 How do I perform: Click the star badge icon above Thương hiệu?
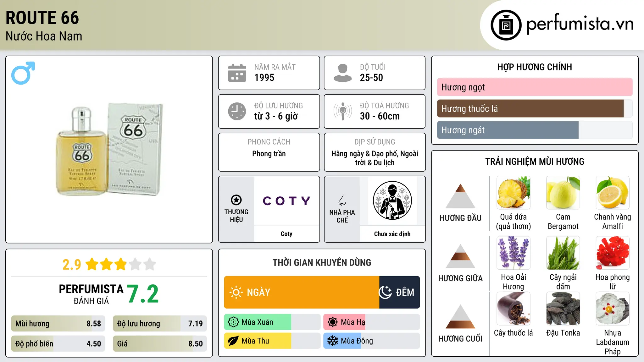tap(236, 200)
